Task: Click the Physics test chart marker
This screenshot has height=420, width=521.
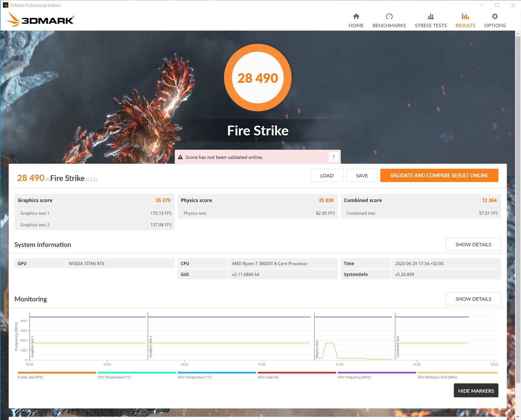Action: [317, 349]
